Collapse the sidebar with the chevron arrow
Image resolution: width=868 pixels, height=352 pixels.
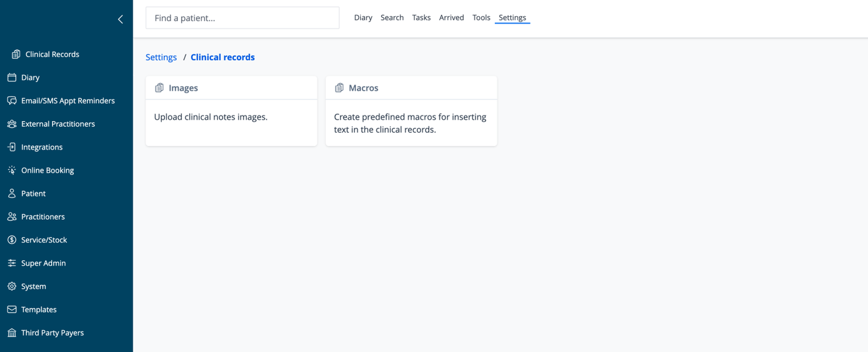(120, 19)
